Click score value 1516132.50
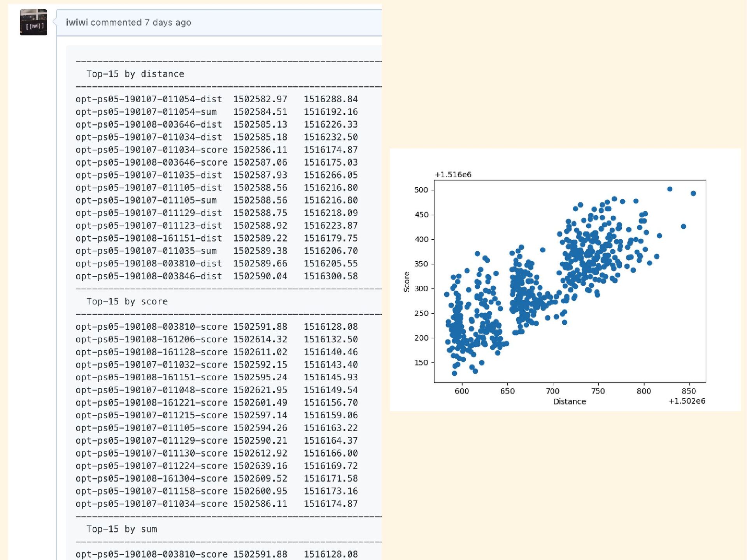This screenshot has height=560, width=747. (331, 339)
